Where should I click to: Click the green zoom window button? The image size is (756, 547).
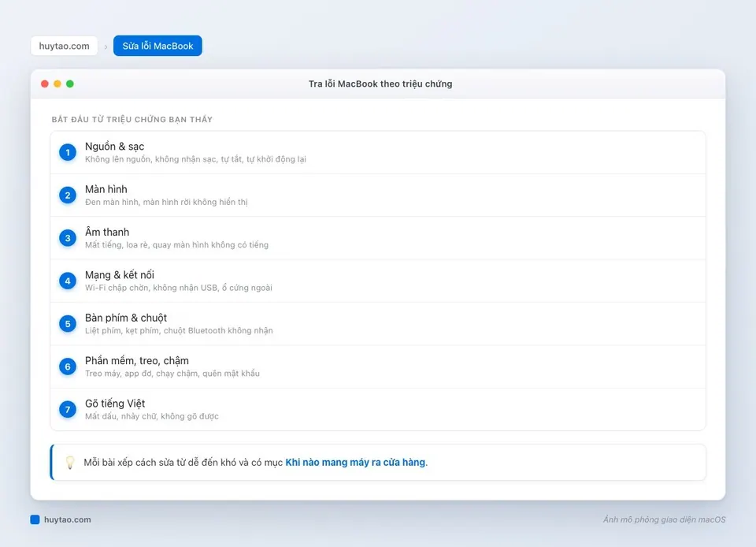(x=70, y=84)
